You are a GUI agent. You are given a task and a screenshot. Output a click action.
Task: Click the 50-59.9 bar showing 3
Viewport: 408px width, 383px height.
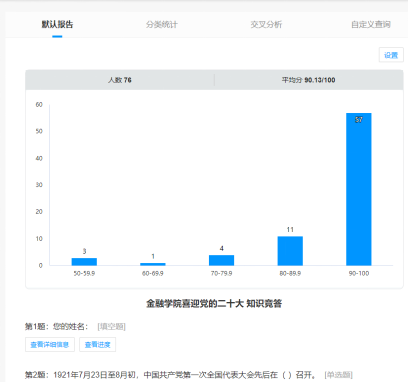[84, 262]
